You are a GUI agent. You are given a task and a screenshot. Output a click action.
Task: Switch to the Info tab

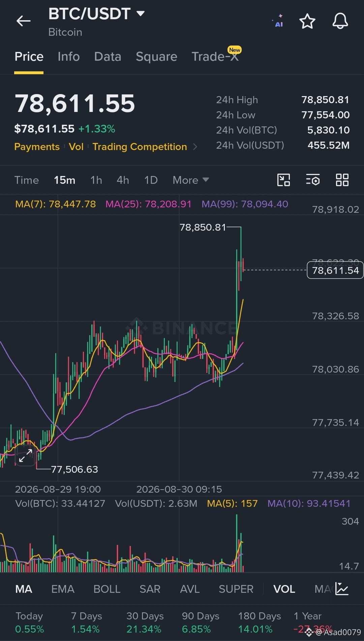click(x=69, y=57)
